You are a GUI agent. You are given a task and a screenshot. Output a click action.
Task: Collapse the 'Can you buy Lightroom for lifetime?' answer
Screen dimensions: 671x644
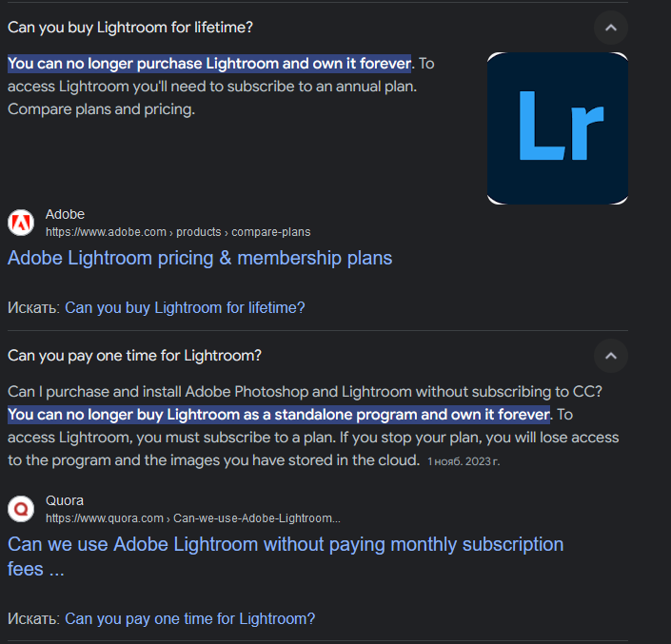click(611, 28)
